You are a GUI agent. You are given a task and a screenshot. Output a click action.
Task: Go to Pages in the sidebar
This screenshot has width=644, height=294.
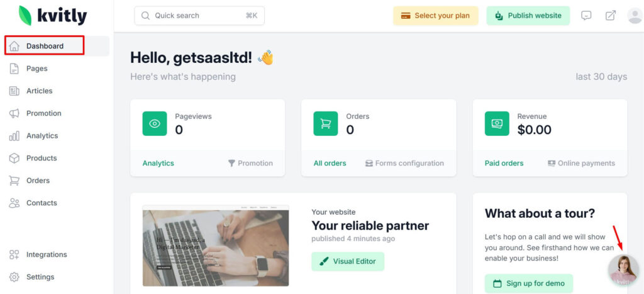[36, 69]
